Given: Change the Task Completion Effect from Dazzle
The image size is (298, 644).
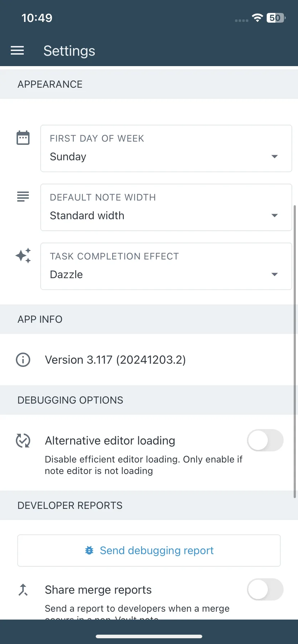Looking at the screenshot, I should coord(166,266).
